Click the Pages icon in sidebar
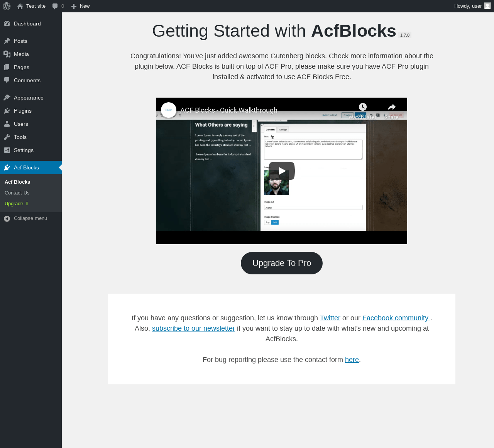This screenshot has height=448, width=494. click(x=7, y=67)
